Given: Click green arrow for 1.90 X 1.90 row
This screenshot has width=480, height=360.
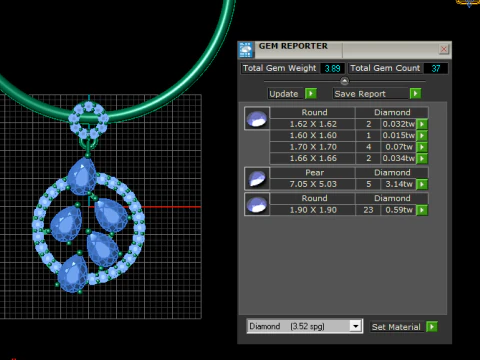Looking at the screenshot, I should [x=422, y=210].
